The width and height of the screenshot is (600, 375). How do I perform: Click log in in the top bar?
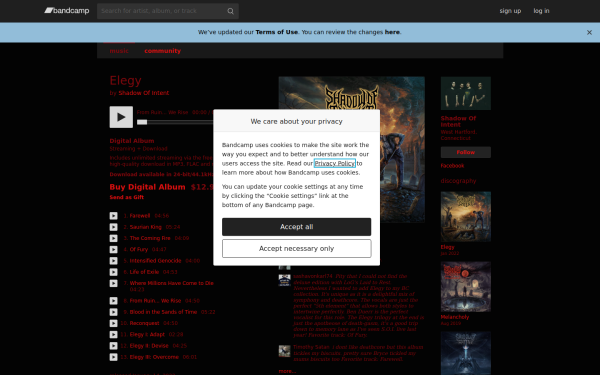coord(541,11)
